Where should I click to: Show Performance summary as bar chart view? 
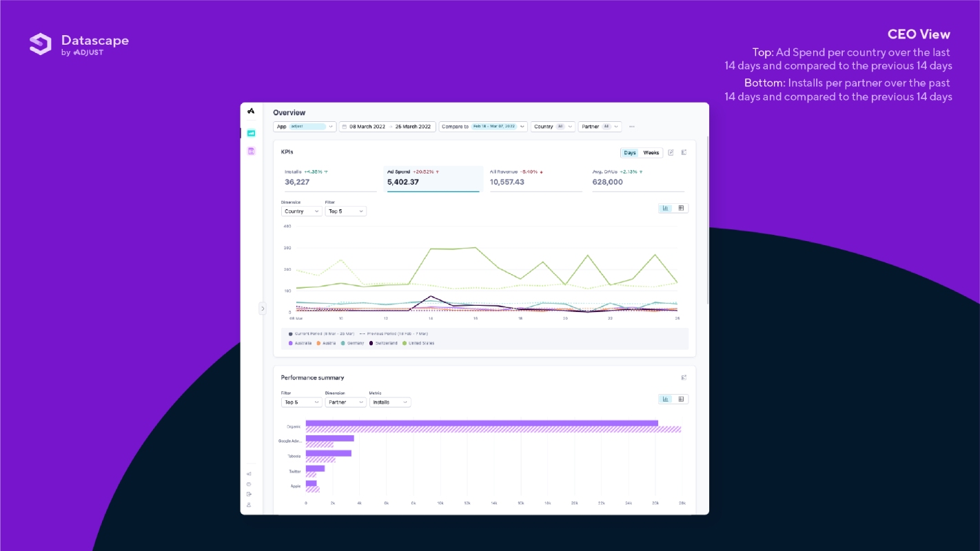666,399
